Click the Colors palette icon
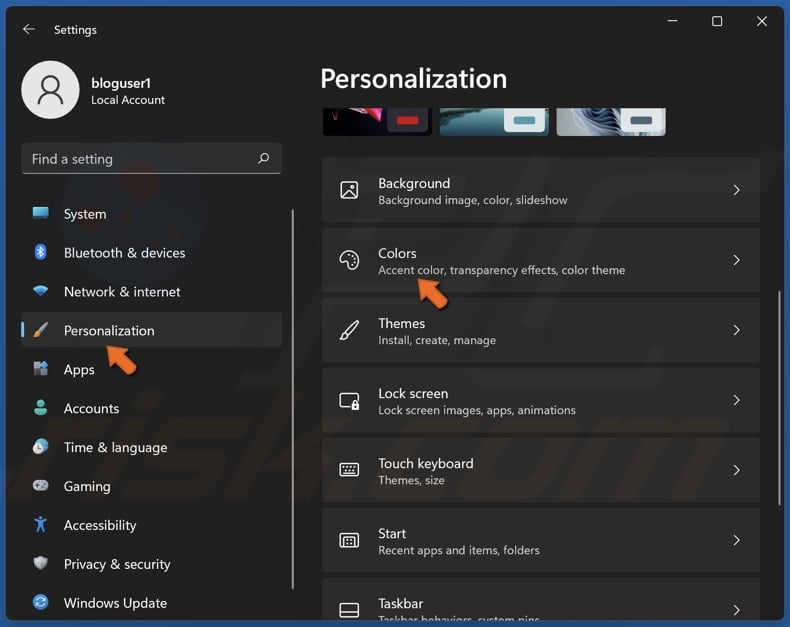This screenshot has width=790, height=627. (x=349, y=260)
